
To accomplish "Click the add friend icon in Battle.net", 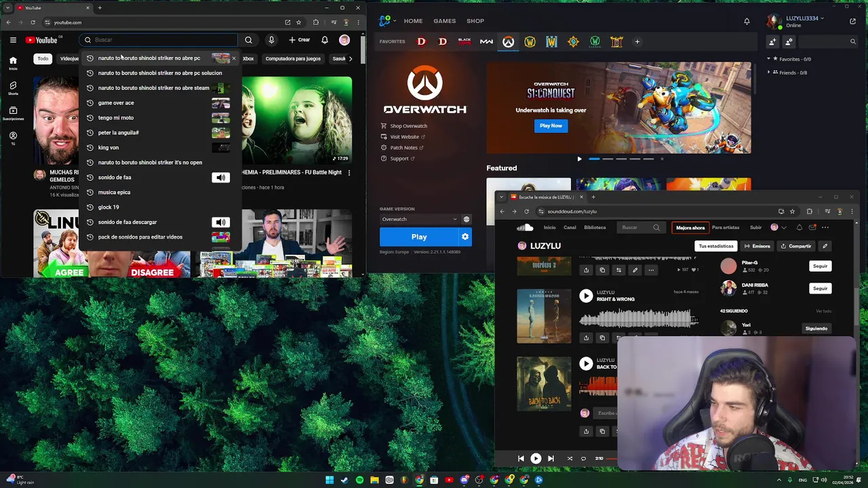I will click(x=772, y=41).
